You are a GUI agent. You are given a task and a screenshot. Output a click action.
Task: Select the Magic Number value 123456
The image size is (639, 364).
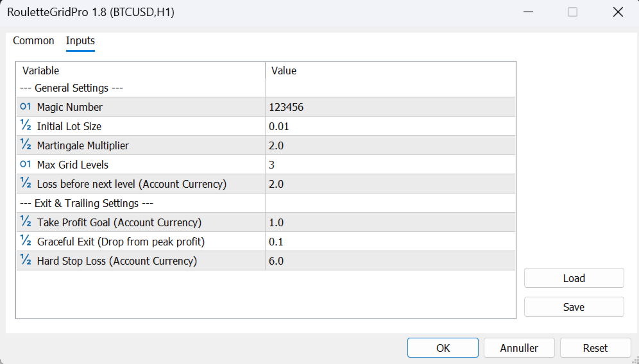[x=286, y=107]
